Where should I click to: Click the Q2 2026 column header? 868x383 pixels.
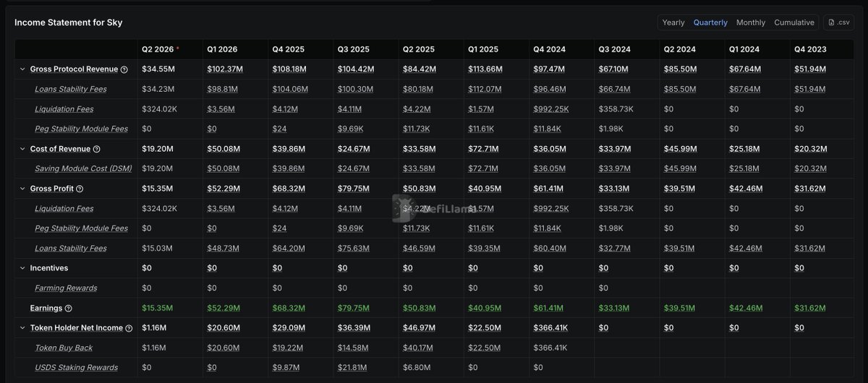point(158,49)
